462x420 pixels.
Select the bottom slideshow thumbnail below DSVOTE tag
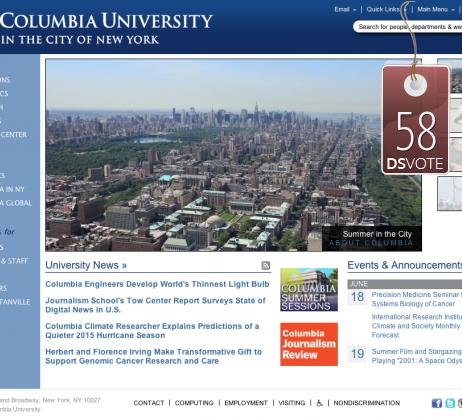click(450, 194)
